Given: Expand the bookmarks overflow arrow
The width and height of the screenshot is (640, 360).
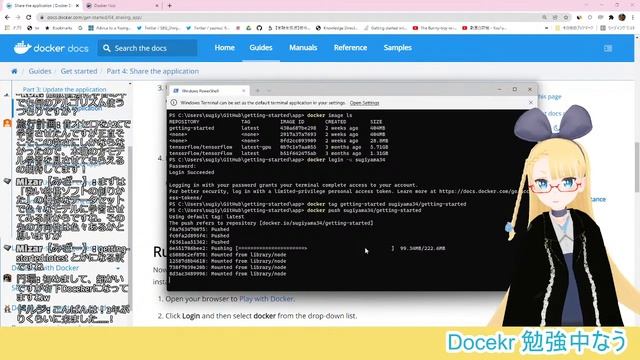Looking at the screenshot, I should 547,28.
